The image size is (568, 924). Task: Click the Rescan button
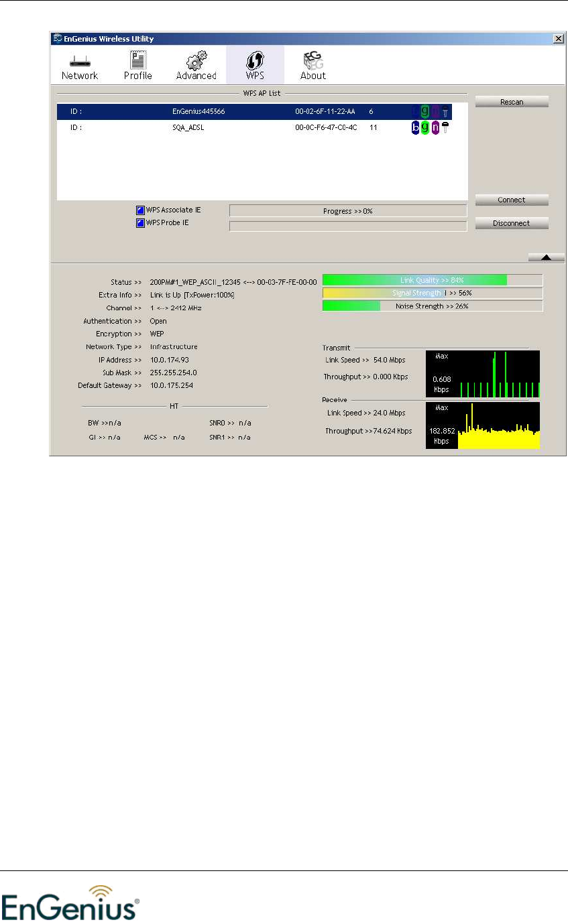pyautogui.click(x=512, y=102)
